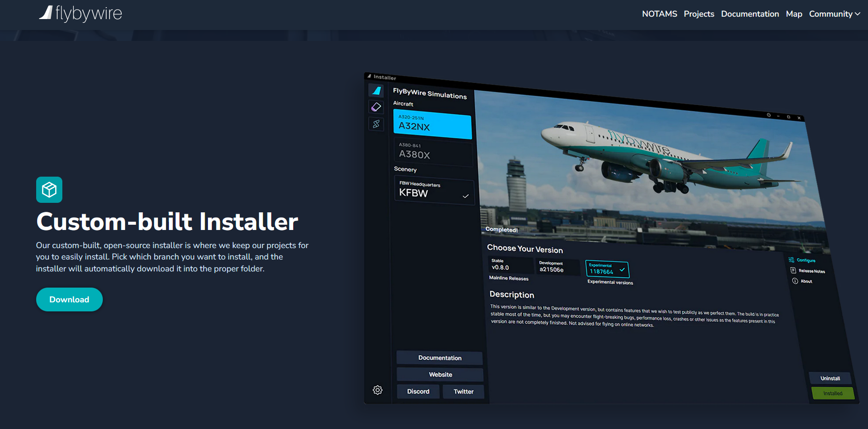Click the teal package box icon above the heading
Screen dimensions: 868x429
point(49,190)
